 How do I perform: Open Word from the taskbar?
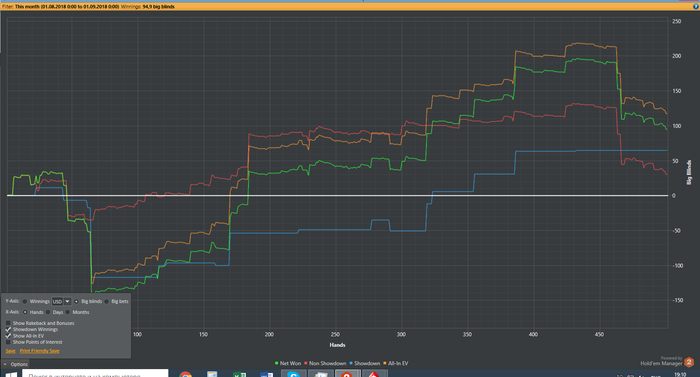[266, 374]
